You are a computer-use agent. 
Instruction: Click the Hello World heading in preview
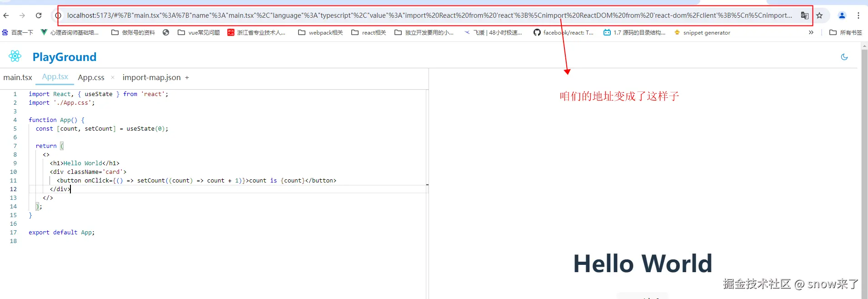coord(643,264)
